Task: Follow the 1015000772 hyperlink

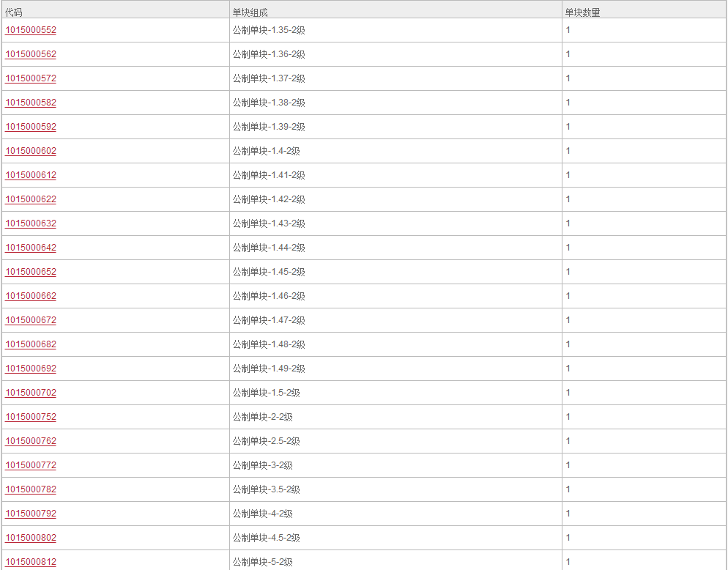Action: click(x=31, y=465)
